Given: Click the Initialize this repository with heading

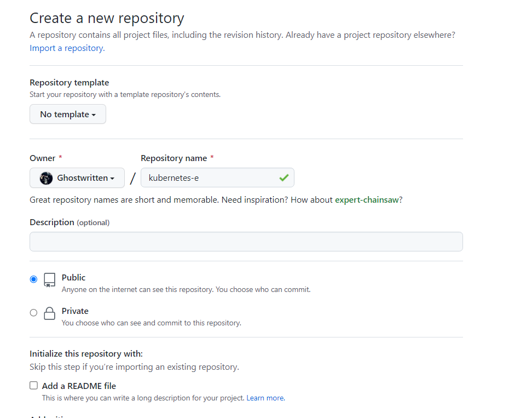Looking at the screenshot, I should [x=86, y=354].
